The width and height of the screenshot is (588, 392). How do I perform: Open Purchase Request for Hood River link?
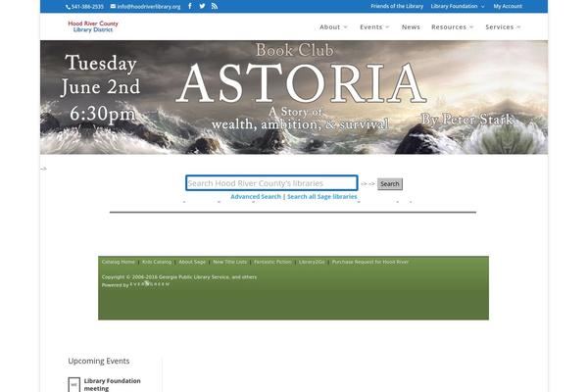[370, 262]
